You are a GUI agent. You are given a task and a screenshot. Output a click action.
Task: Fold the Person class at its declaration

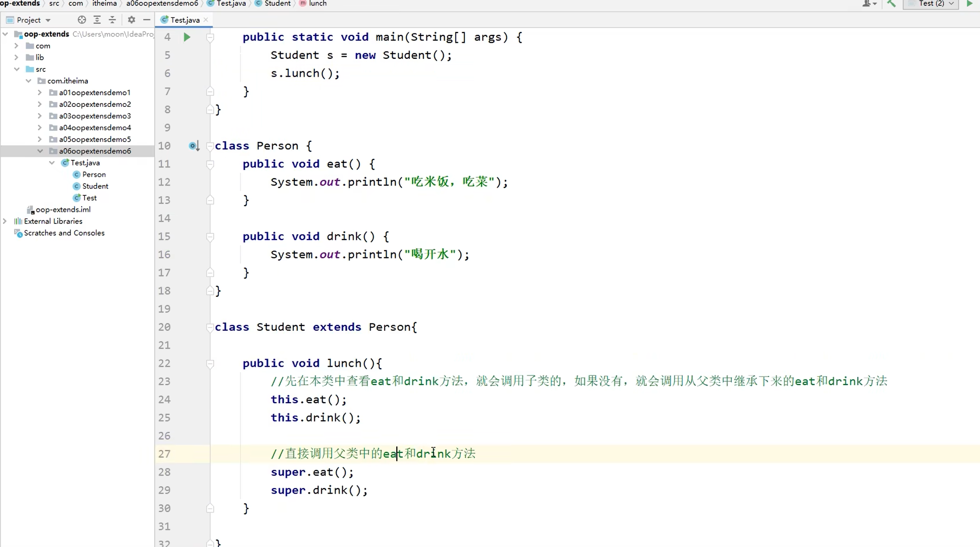[x=210, y=146]
